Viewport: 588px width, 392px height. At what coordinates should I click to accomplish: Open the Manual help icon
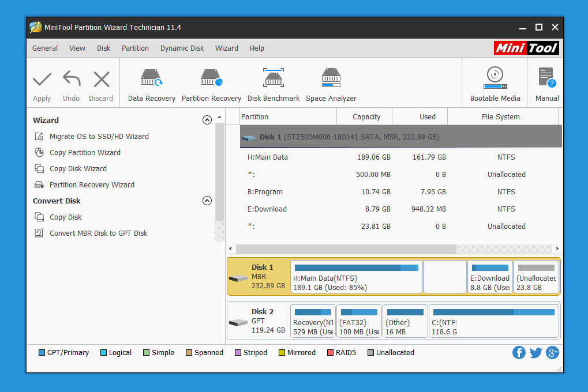click(547, 77)
